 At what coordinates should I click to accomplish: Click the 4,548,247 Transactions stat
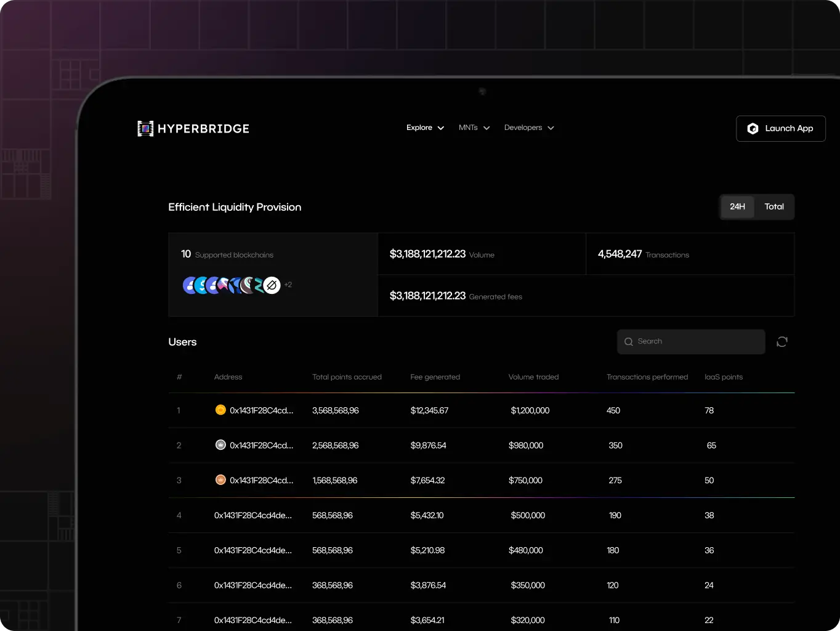pos(644,254)
